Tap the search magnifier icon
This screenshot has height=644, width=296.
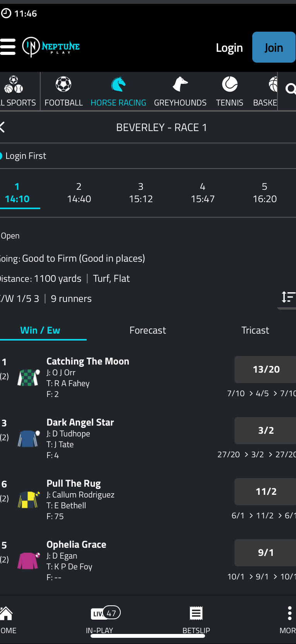click(290, 90)
